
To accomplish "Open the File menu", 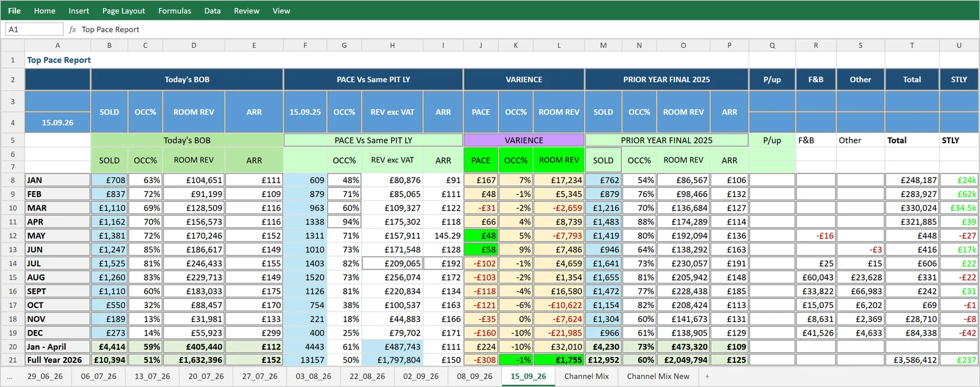I will point(14,10).
